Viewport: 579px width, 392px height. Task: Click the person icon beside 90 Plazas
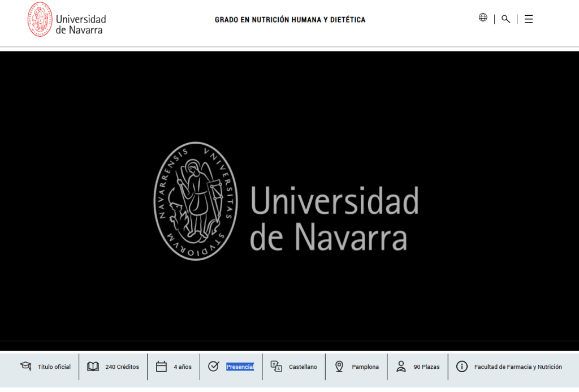pos(401,366)
